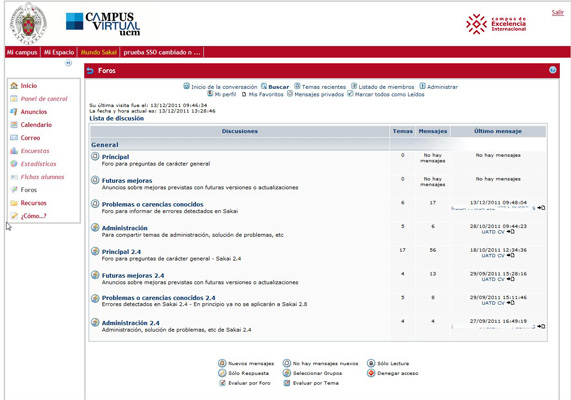Click the Campus de Excelencia Internacional logo

496,24
